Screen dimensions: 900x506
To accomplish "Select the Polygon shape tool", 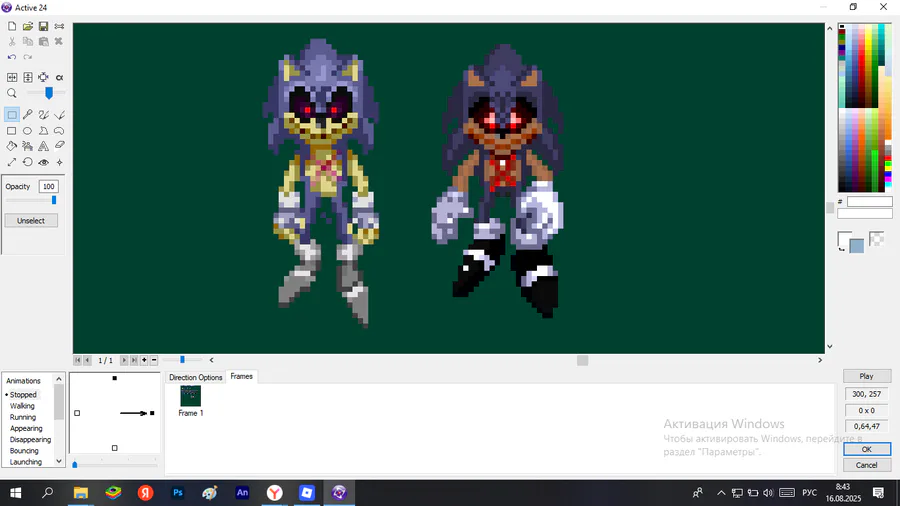I will point(44,131).
